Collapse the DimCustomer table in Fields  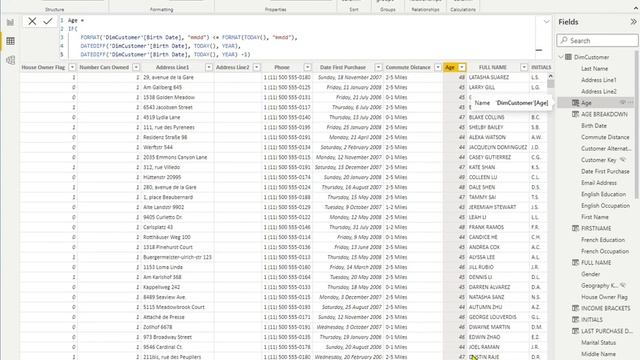[x=561, y=57]
